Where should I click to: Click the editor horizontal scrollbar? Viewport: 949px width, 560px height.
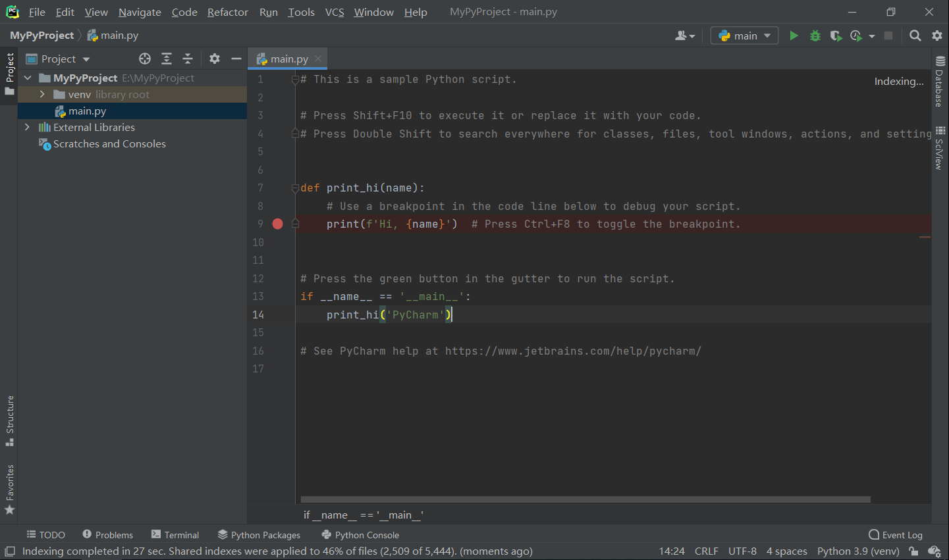585,499
